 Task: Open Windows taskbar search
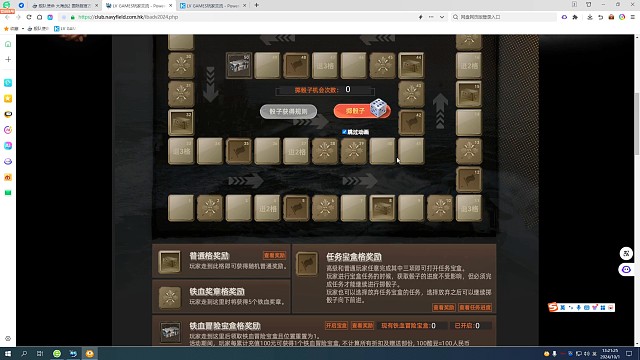click(x=24, y=353)
